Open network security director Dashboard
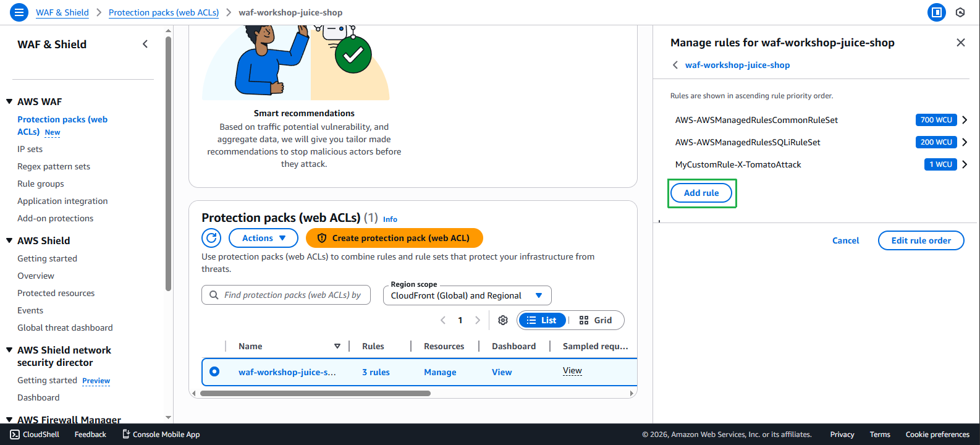 pos(38,397)
